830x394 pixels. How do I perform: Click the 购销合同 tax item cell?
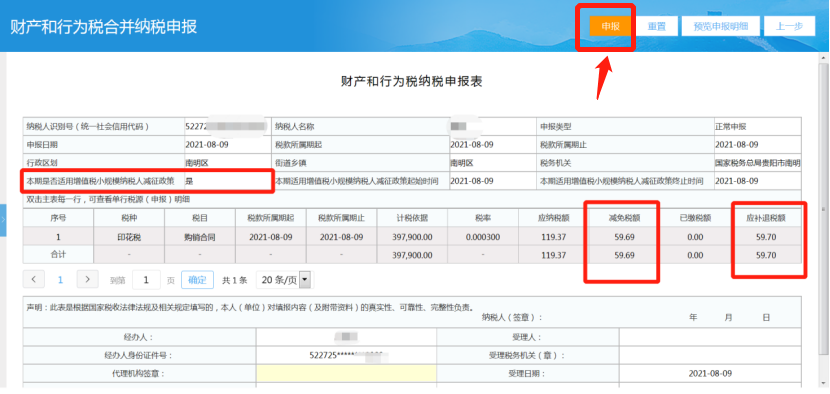tap(200, 238)
